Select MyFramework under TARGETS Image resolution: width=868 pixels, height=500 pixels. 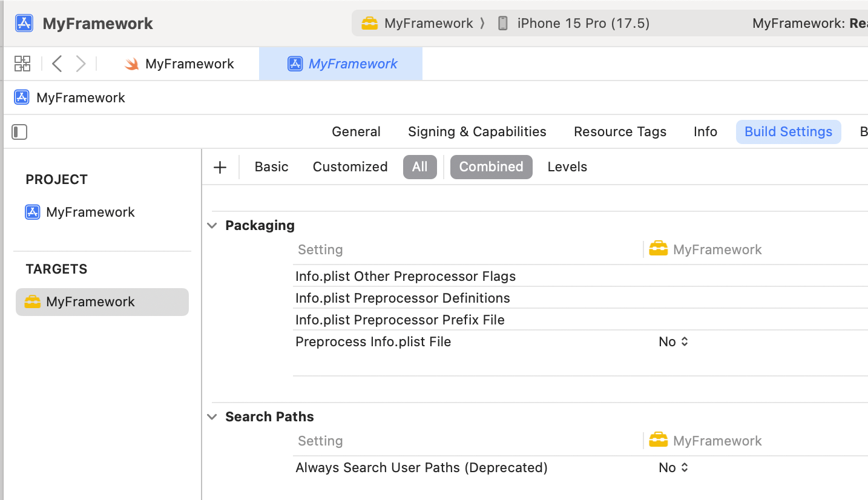pyautogui.click(x=102, y=301)
